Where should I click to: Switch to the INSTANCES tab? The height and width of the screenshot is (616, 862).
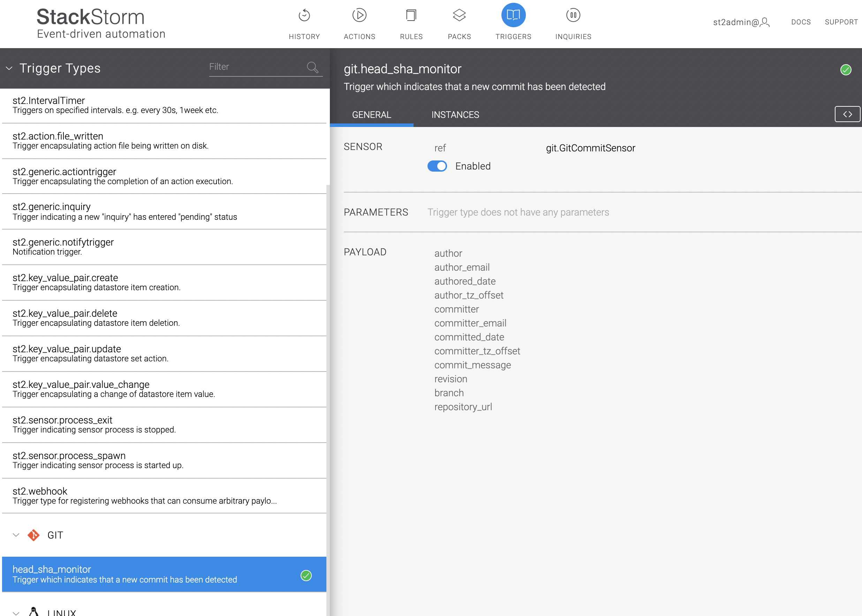click(x=455, y=114)
